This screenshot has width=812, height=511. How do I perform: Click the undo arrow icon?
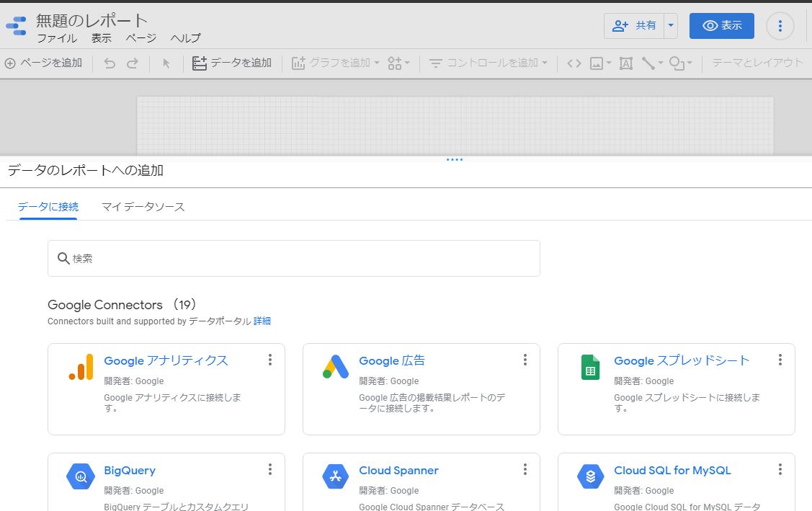[110, 63]
